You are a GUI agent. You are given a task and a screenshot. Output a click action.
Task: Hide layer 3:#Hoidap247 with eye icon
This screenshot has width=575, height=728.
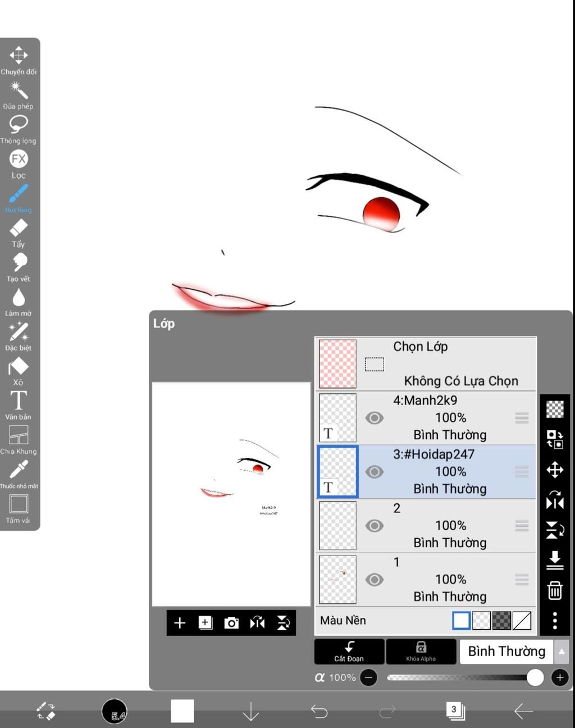375,472
